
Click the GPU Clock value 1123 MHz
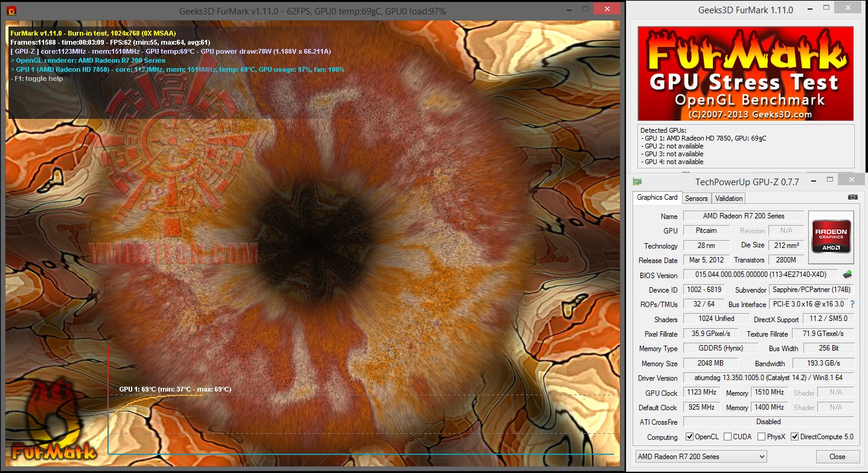[x=702, y=392]
